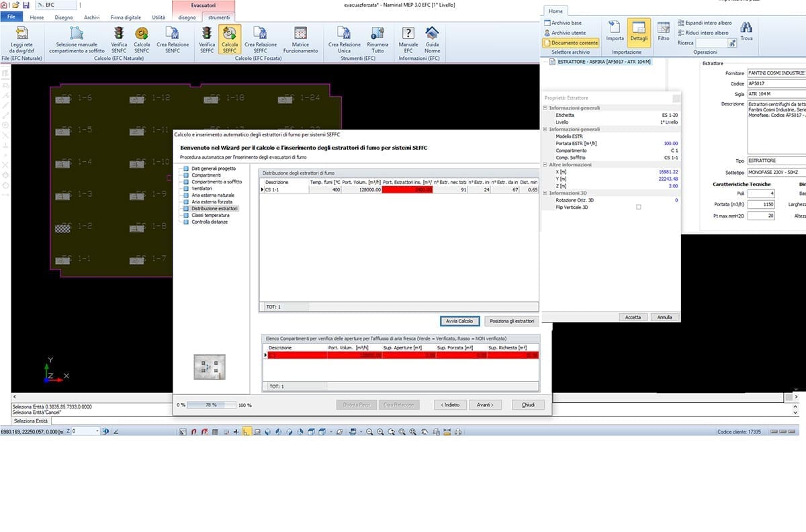This screenshot has width=806, height=532.
Task: Switch to Archivi ribbon tab
Action: pyautogui.click(x=92, y=17)
